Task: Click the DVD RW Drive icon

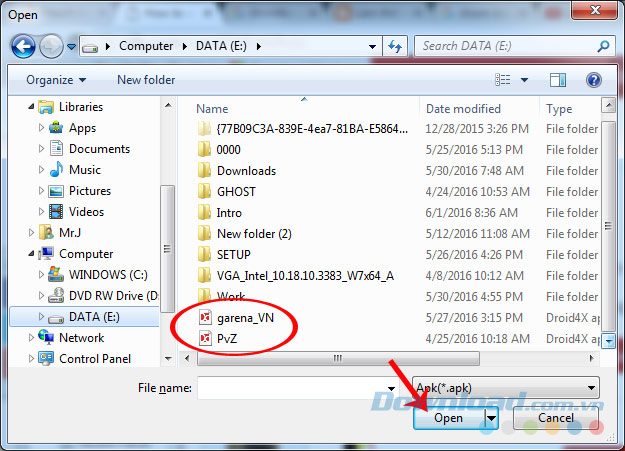Action: 56,295
